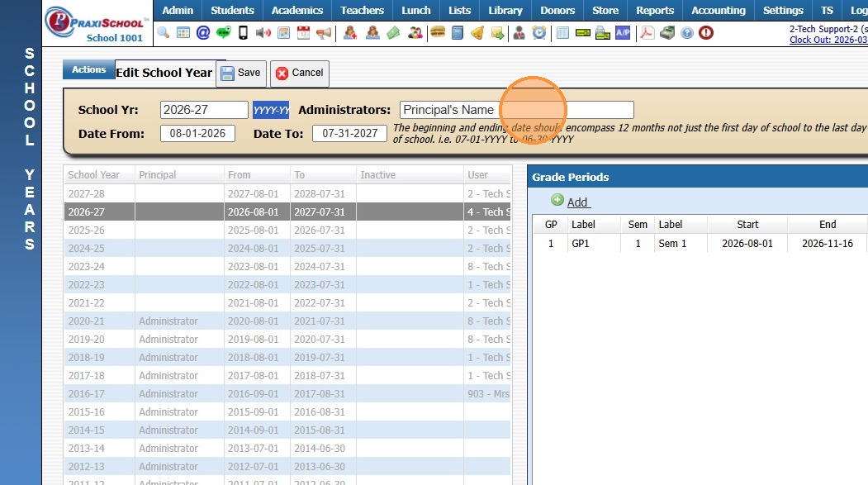The width and height of the screenshot is (868, 485).
Task: Click the golden bell icon
Action: [477, 33]
